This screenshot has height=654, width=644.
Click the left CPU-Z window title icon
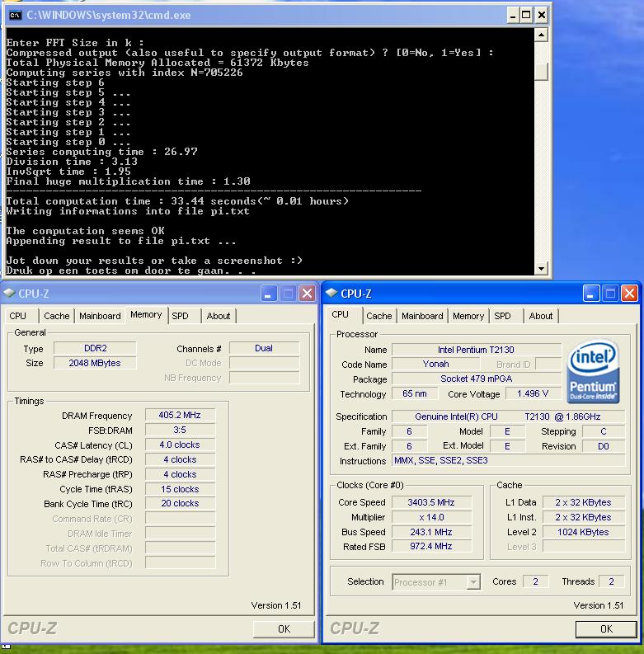click(9, 294)
